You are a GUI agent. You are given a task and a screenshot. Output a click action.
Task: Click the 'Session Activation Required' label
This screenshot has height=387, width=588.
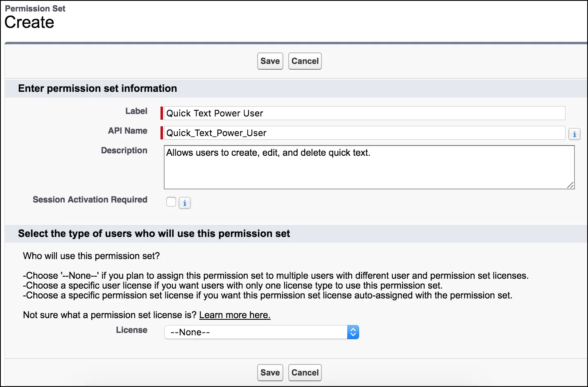pyautogui.click(x=90, y=200)
